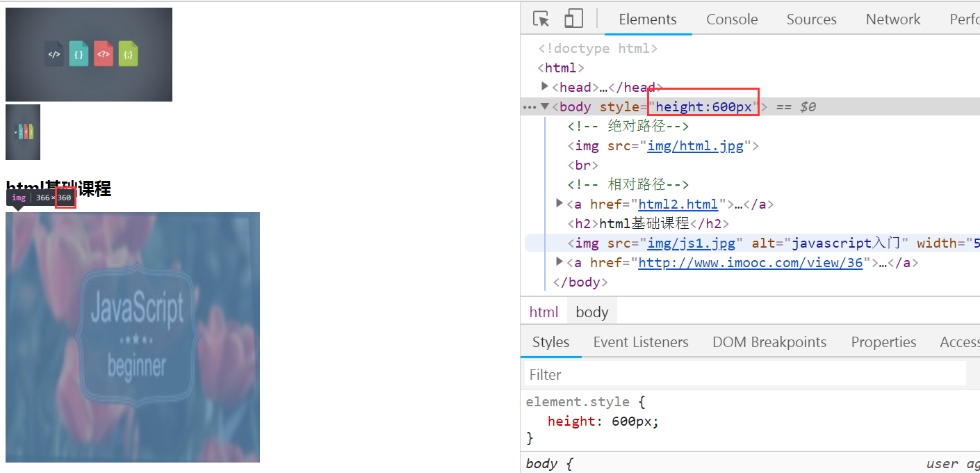
Task: Select the closing body tag line
Action: click(580, 282)
